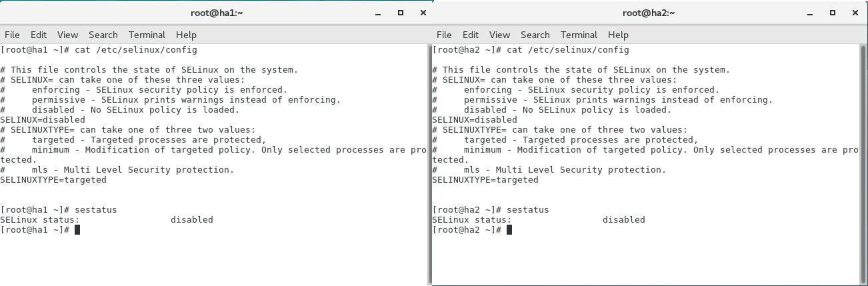Open View menu in ha2 terminal

(499, 35)
